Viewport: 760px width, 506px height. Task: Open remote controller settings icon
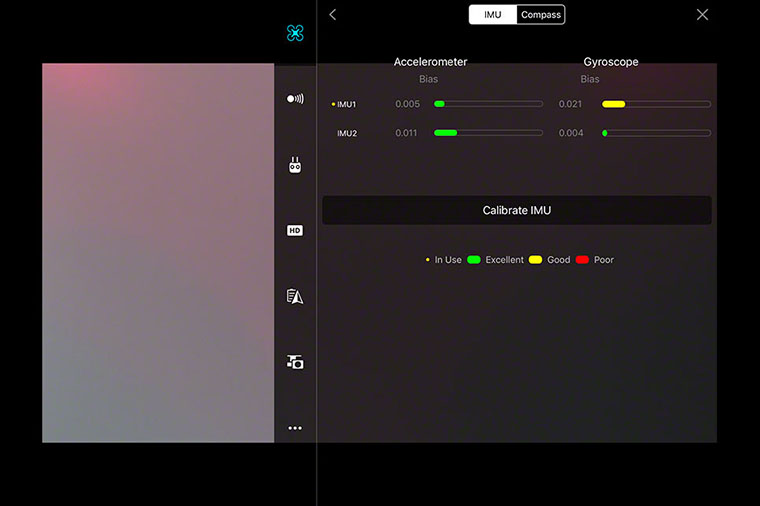[295, 165]
